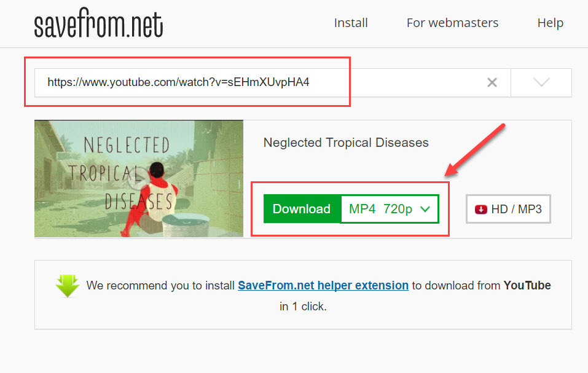The image size is (588, 373).
Task: Click the savefrom.net logo
Action: (98, 23)
